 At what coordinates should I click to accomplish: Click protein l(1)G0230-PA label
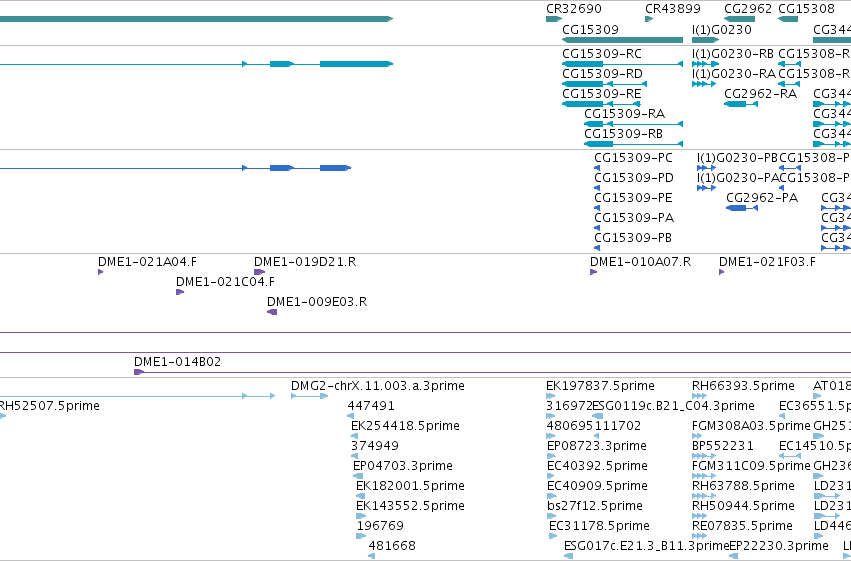(738, 178)
